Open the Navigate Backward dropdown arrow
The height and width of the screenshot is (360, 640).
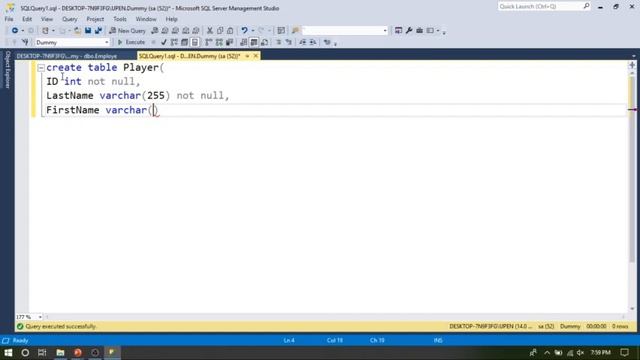22,31
